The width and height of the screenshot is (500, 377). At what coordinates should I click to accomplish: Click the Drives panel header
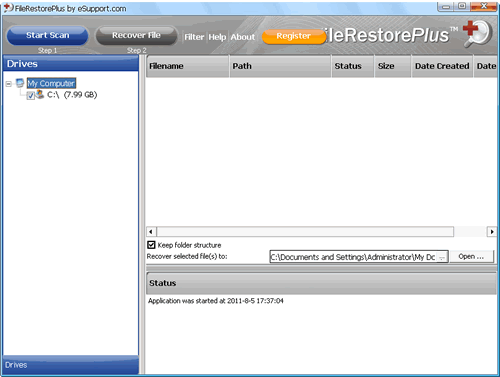point(71,64)
